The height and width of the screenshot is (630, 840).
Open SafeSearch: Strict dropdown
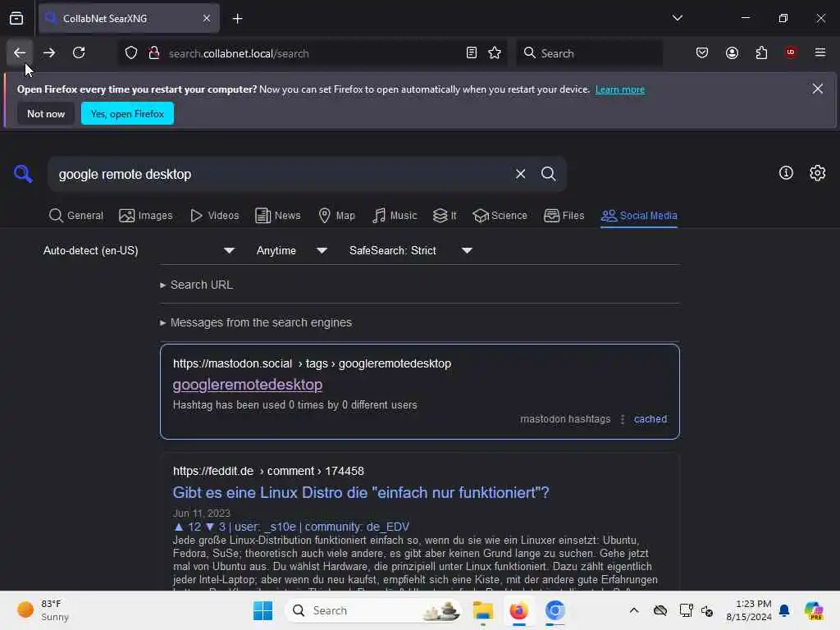411,251
